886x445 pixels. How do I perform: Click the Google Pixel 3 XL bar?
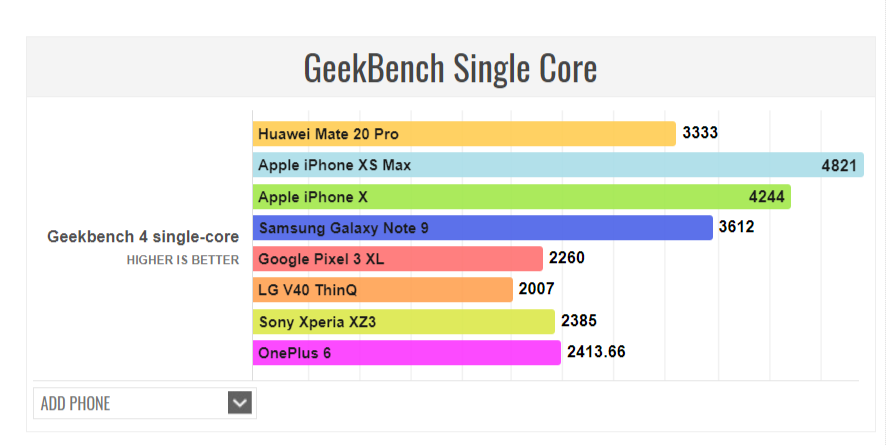398,259
